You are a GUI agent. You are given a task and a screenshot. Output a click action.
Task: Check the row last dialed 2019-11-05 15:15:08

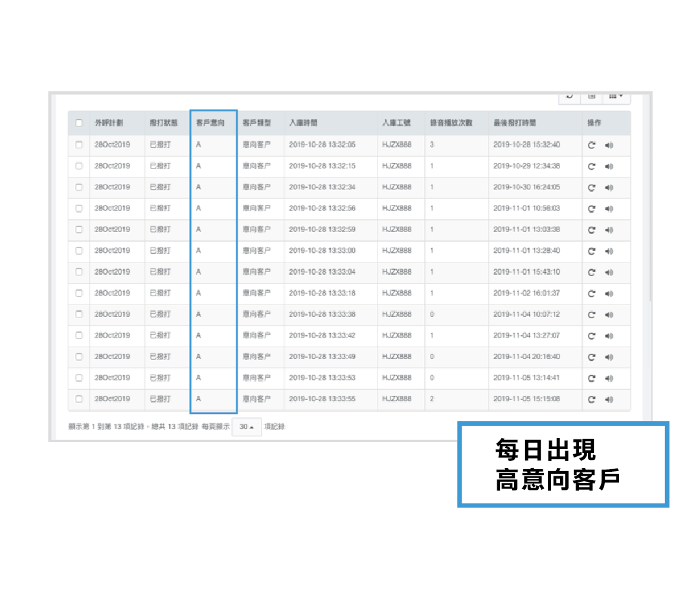click(79, 399)
